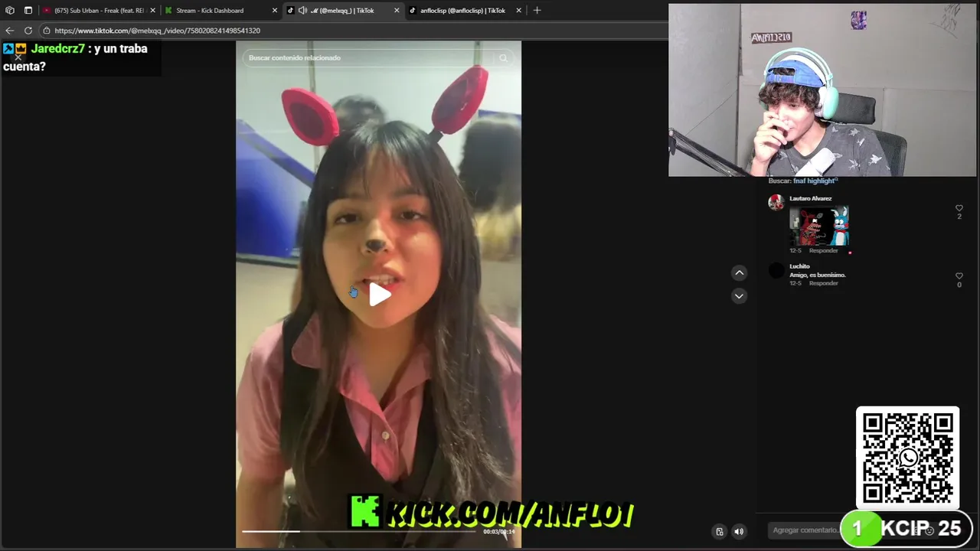Click the WhatsApp QR code overlay
The image size is (980, 551).
tap(907, 458)
